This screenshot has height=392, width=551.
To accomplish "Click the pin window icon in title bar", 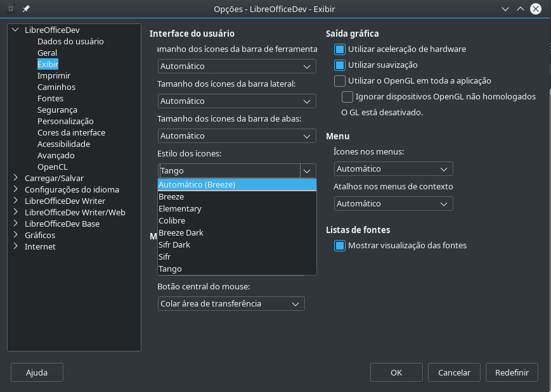I will click(x=26, y=9).
